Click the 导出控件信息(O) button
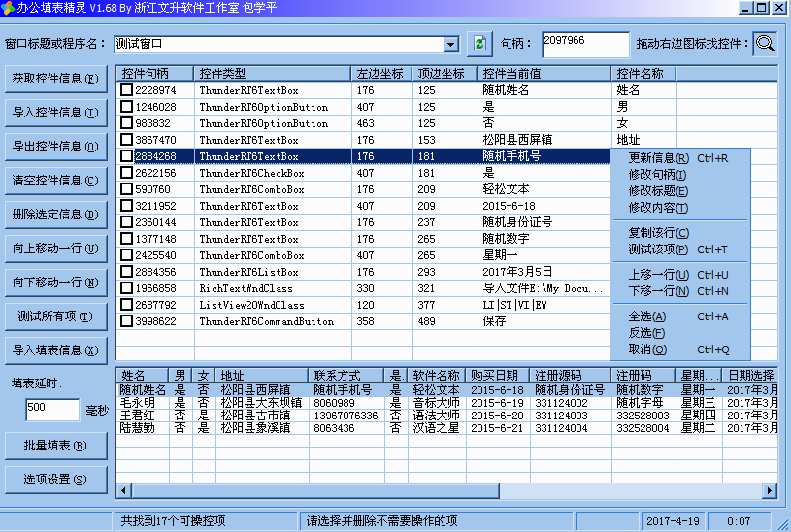The width and height of the screenshot is (791, 532). click(56, 147)
